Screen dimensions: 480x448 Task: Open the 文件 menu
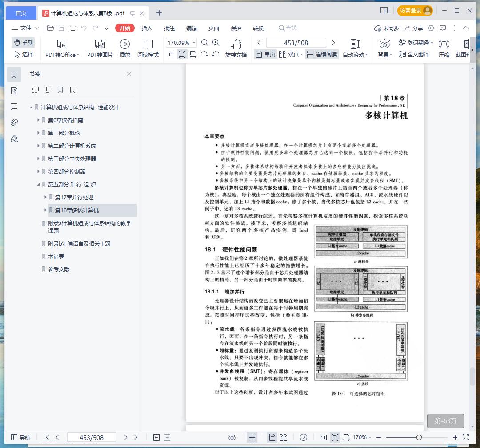click(25, 28)
